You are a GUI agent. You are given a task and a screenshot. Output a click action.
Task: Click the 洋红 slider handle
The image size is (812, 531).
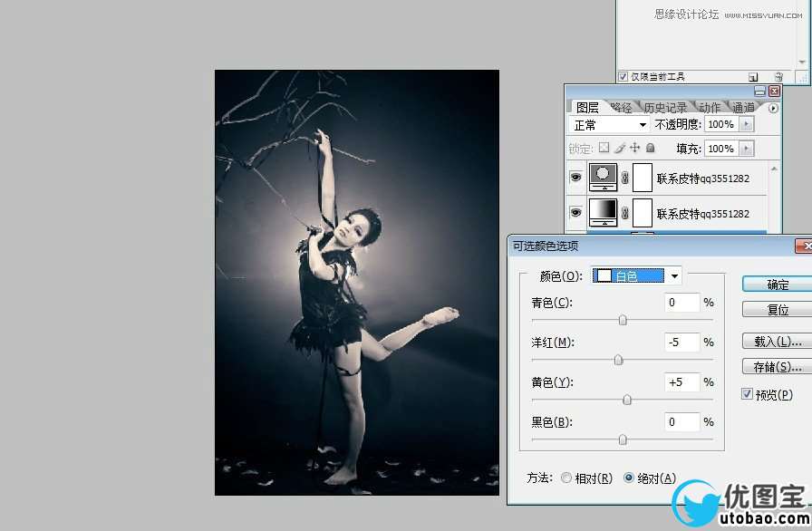tap(618, 361)
